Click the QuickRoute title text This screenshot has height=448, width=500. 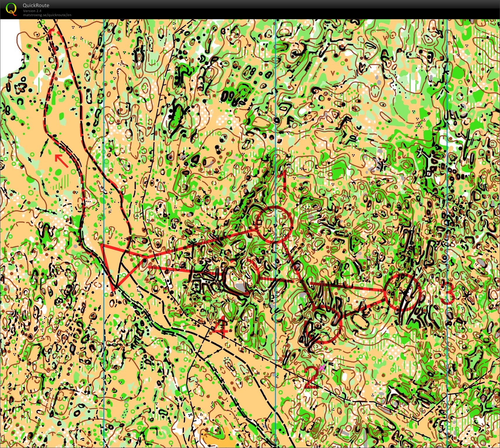pyautogui.click(x=36, y=5)
